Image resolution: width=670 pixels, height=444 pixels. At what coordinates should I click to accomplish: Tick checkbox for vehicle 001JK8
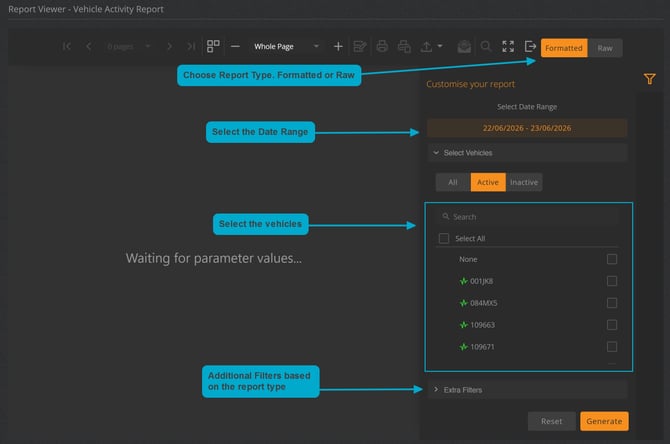tap(612, 281)
